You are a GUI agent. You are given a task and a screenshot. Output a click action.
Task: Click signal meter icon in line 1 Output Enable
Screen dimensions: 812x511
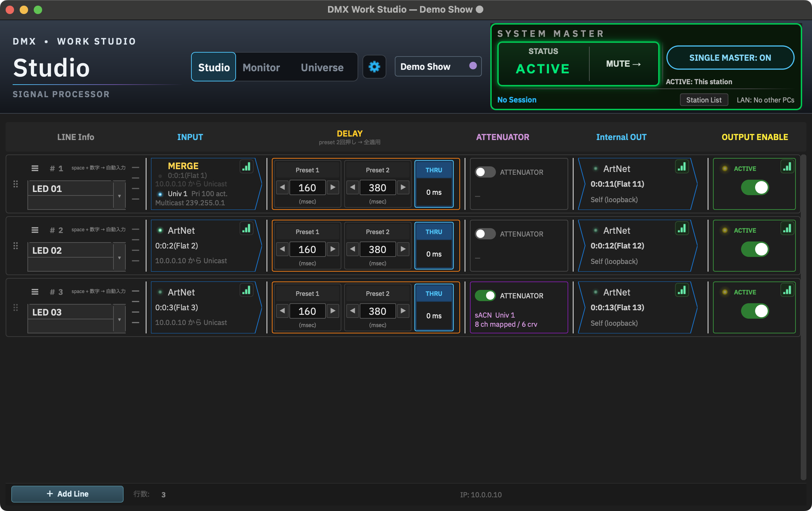(787, 166)
